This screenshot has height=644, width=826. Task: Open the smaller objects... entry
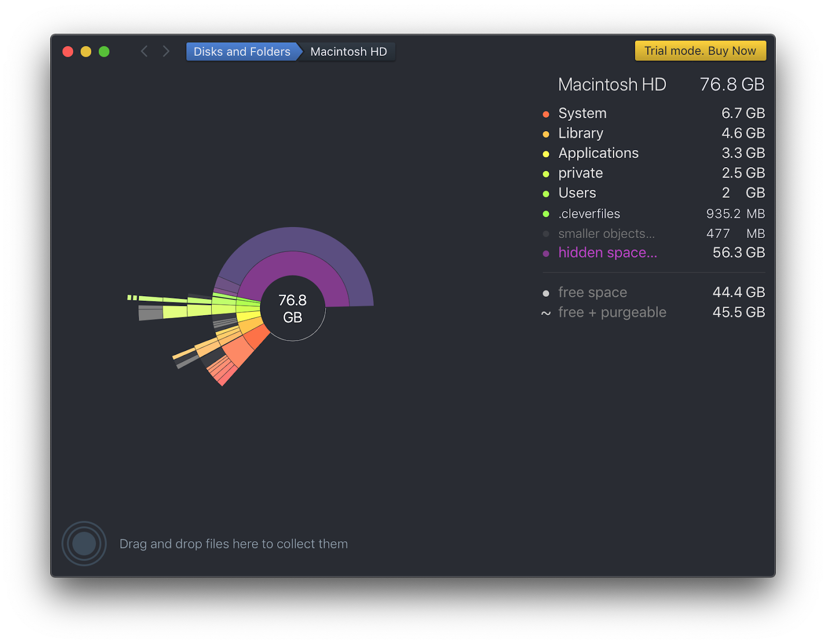pos(654,234)
